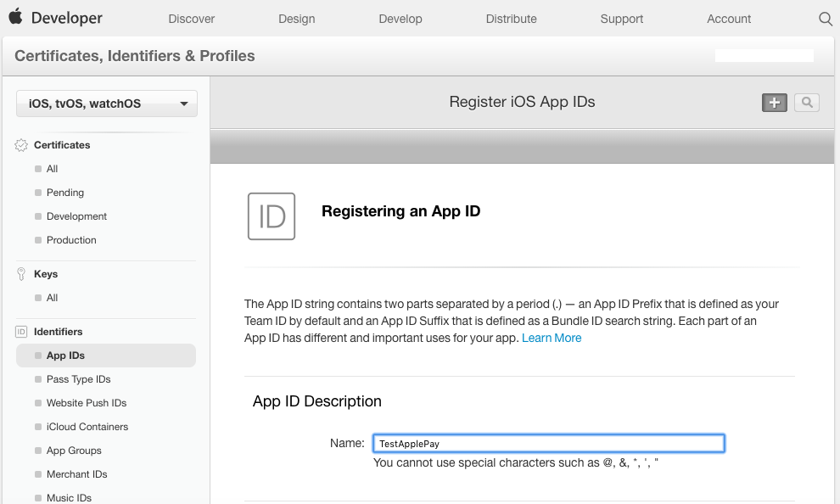Click the special characters hint under Name
The image size is (840, 504).
515,462
